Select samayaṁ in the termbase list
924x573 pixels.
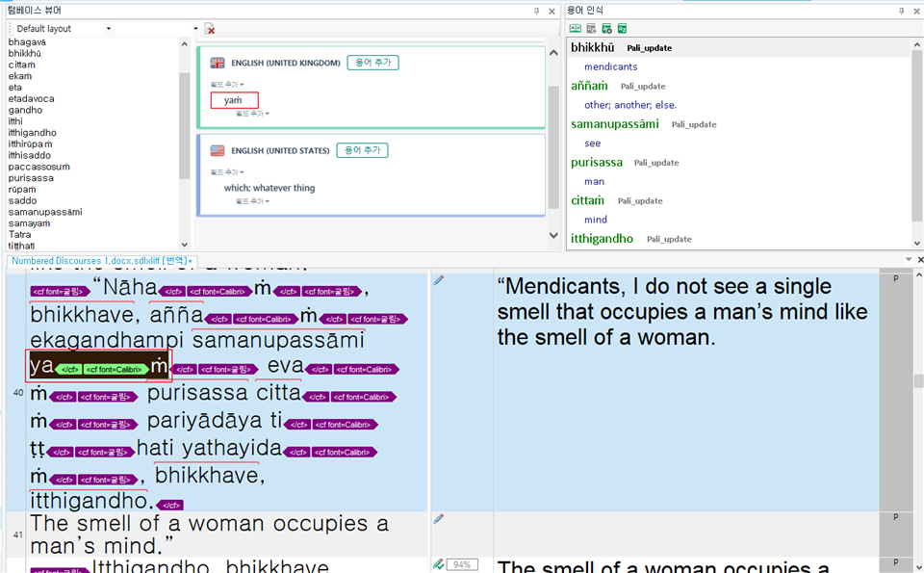point(30,224)
